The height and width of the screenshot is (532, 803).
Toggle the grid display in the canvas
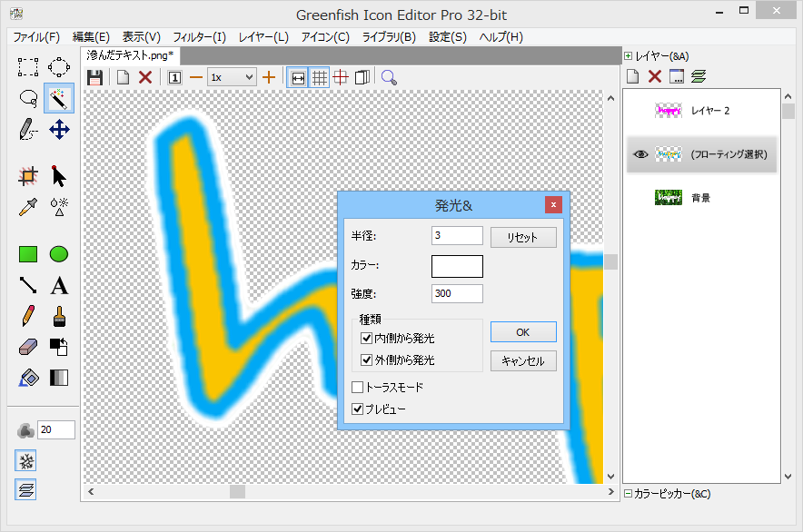tap(320, 77)
